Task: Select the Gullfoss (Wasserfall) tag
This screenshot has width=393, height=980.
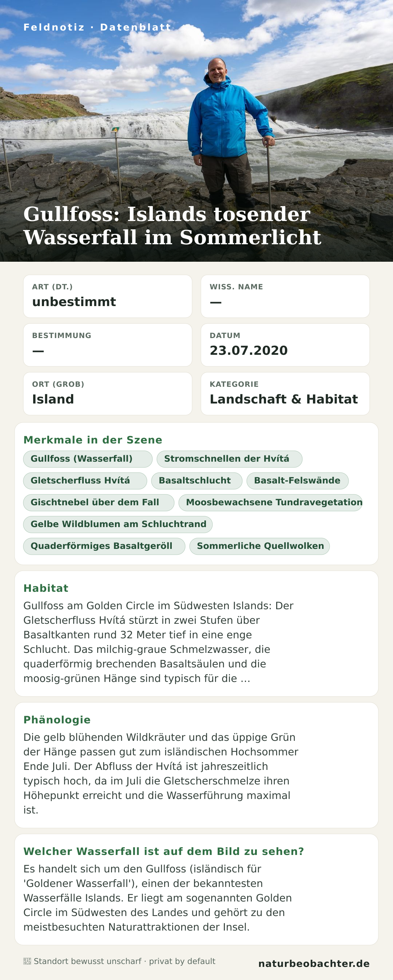Action: point(88,459)
